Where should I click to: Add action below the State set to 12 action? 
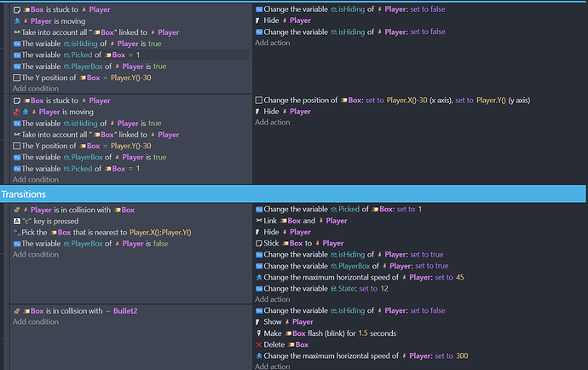[273, 299]
